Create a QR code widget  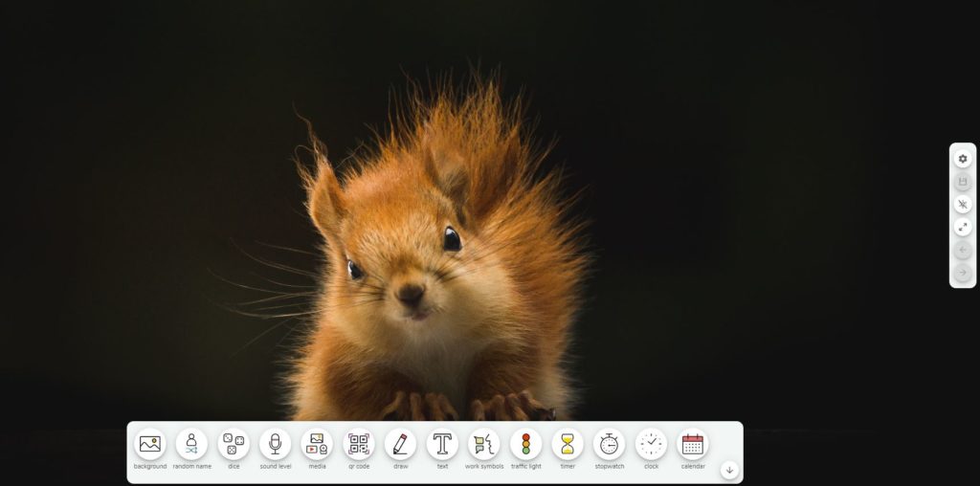(x=359, y=444)
